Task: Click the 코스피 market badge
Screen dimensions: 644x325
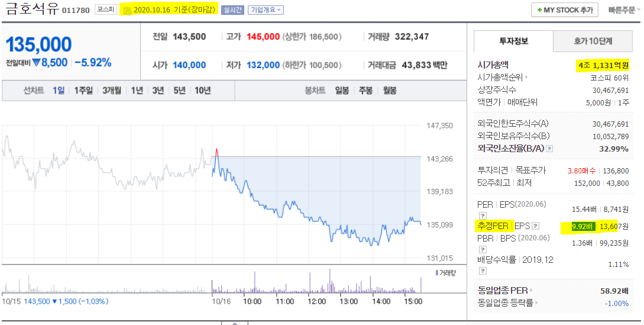Action: 106,9
